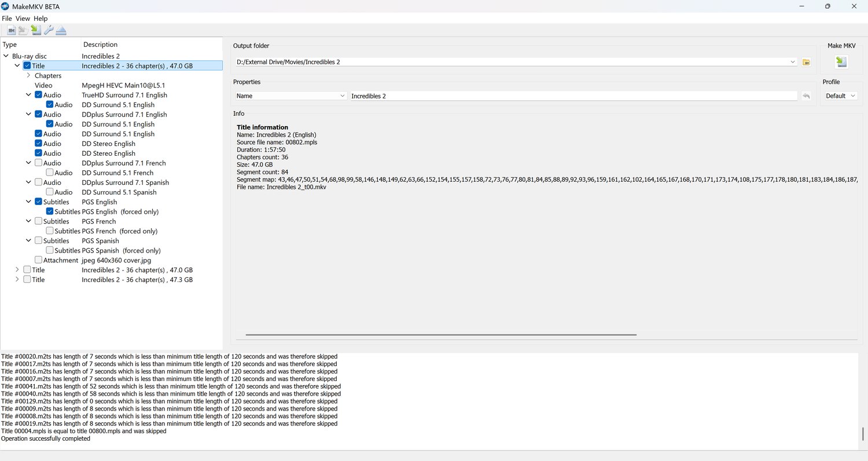868x461 pixels.
Task: Enable the PGS French subtitles without forced only
Action: [x=38, y=221]
